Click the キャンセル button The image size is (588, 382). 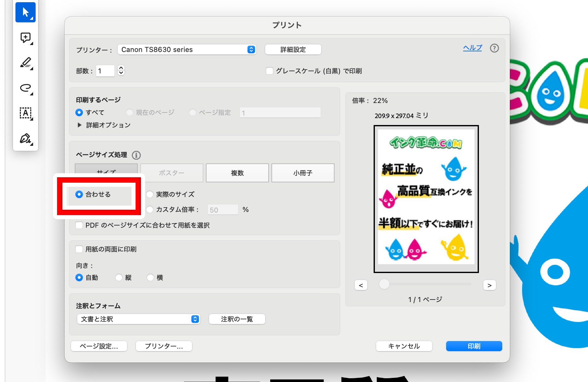tap(404, 346)
